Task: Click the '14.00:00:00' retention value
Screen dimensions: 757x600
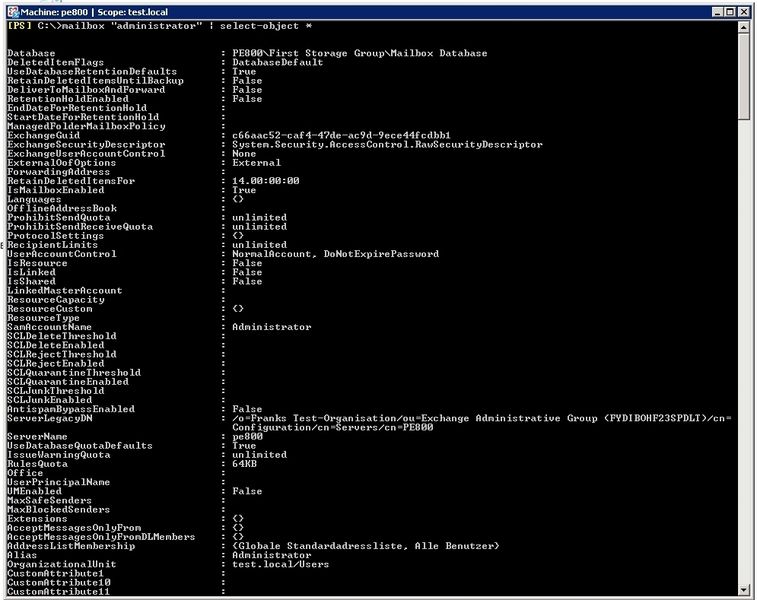Action: coord(266,181)
